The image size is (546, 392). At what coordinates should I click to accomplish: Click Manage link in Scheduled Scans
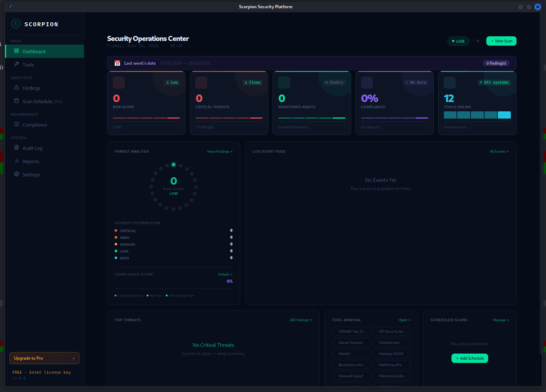tap(501, 320)
